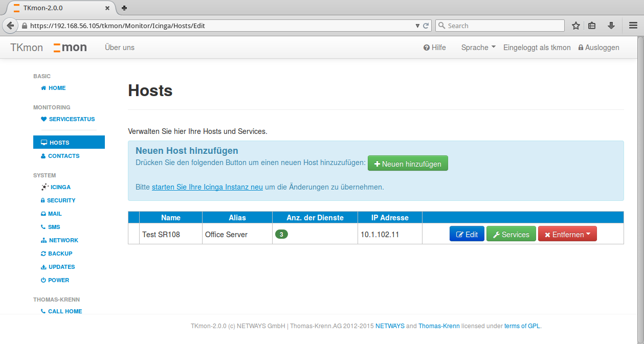
Task: Open the downloads arrow icon
Action: (x=611, y=26)
